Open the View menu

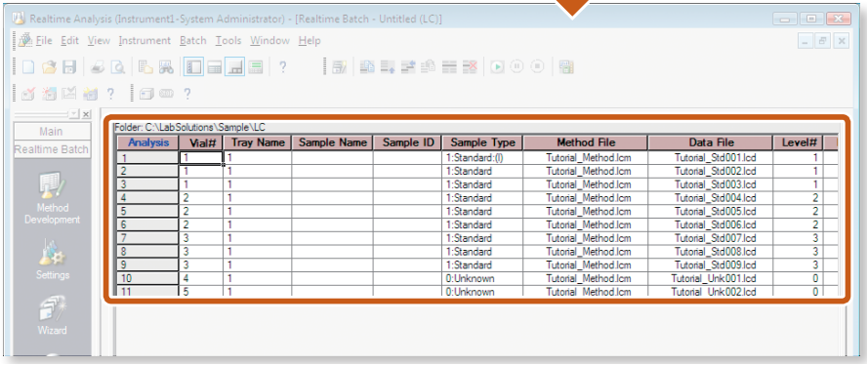pos(99,40)
